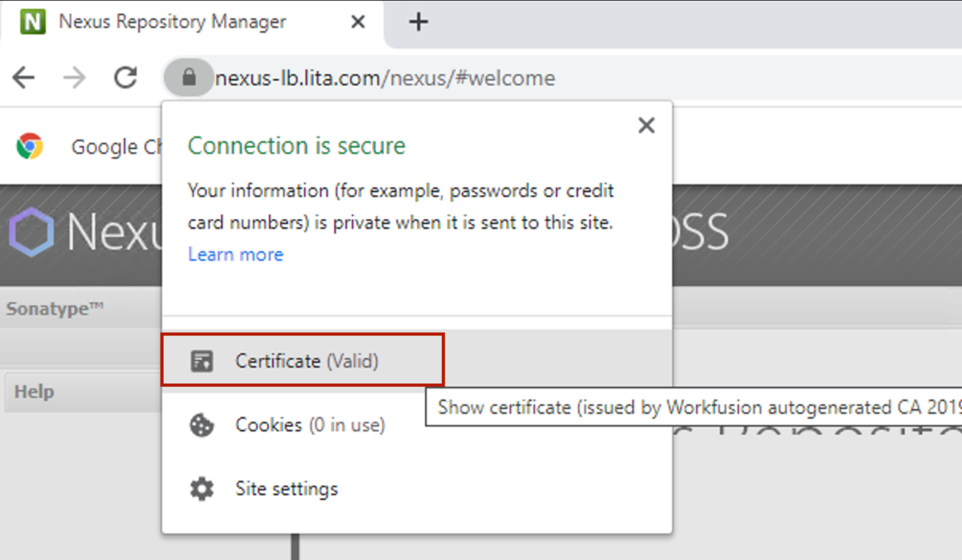Reload the page with refresh icon
This screenshot has height=560, width=962.
126,78
